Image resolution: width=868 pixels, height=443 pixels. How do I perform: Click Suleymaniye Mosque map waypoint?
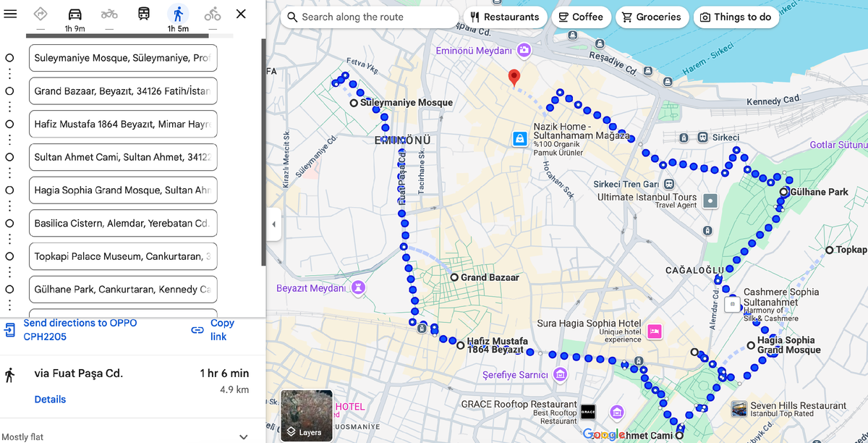[353, 103]
